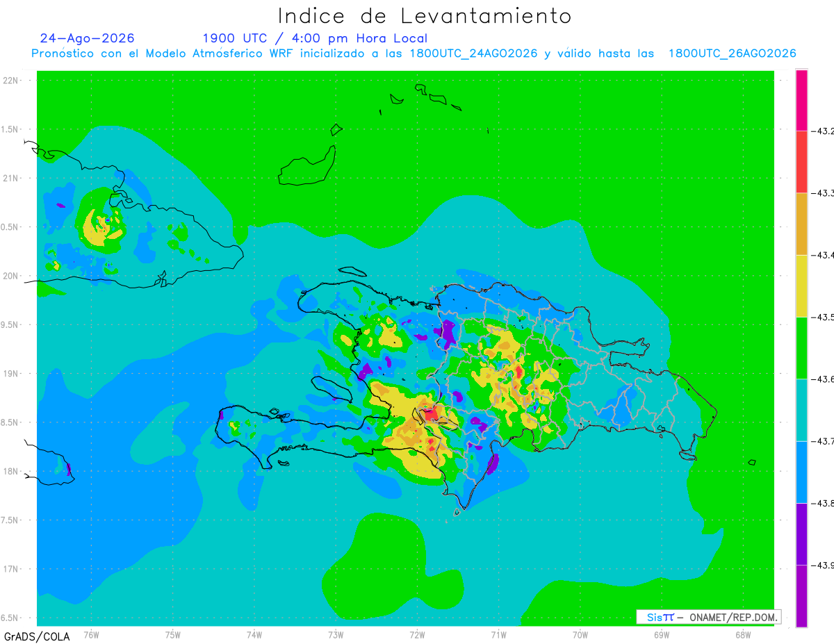Click longitude label "72W"
834x644 pixels.
click(x=417, y=635)
